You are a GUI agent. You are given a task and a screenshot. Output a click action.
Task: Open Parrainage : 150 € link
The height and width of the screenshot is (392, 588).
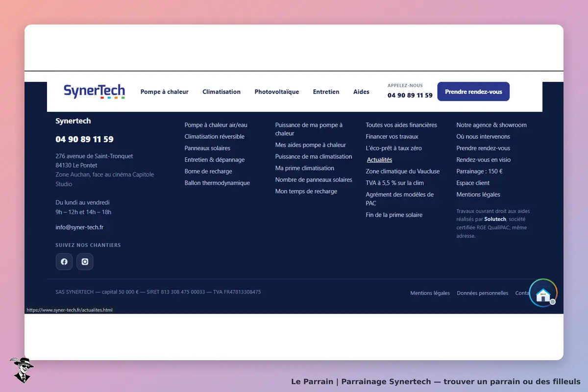pyautogui.click(x=480, y=171)
